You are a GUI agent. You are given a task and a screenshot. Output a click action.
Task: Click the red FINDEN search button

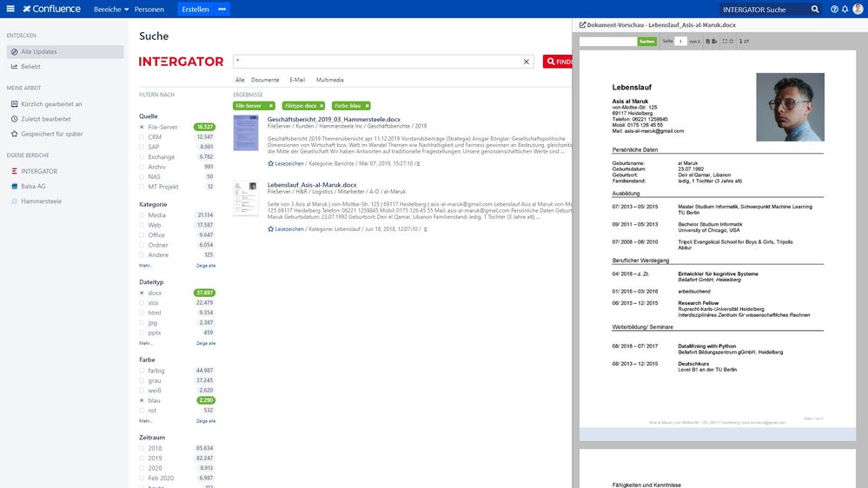[558, 62]
